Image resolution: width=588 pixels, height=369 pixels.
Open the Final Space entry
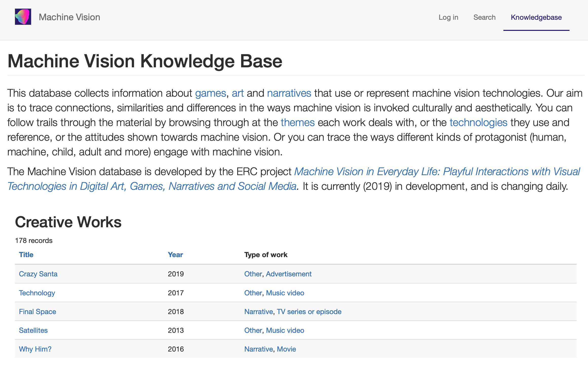click(37, 312)
